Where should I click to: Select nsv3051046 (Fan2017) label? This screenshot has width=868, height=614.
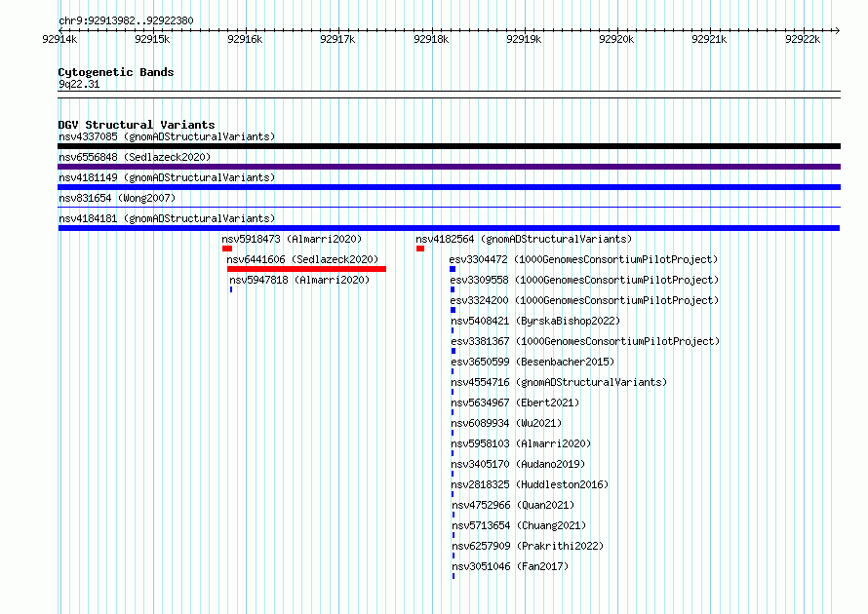[x=510, y=566]
